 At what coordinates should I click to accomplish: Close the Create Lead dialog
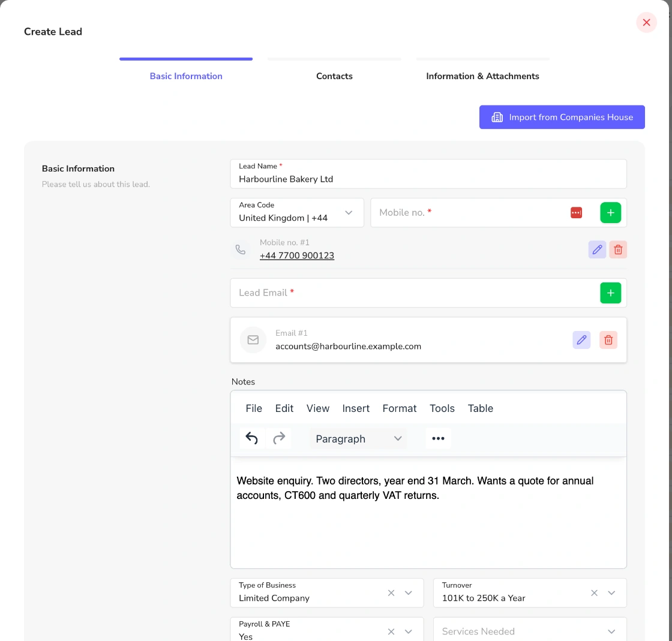click(x=646, y=22)
